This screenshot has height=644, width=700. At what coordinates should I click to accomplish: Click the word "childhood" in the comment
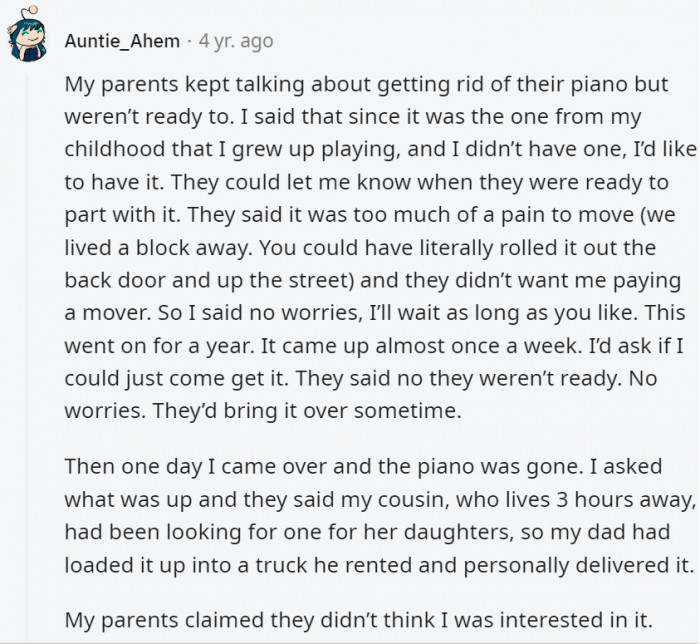[x=111, y=149]
